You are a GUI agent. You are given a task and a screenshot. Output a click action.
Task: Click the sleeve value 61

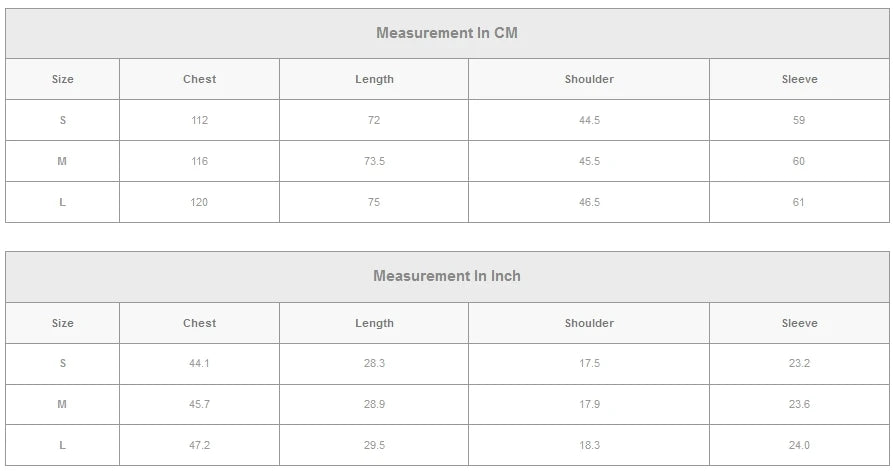(x=798, y=202)
